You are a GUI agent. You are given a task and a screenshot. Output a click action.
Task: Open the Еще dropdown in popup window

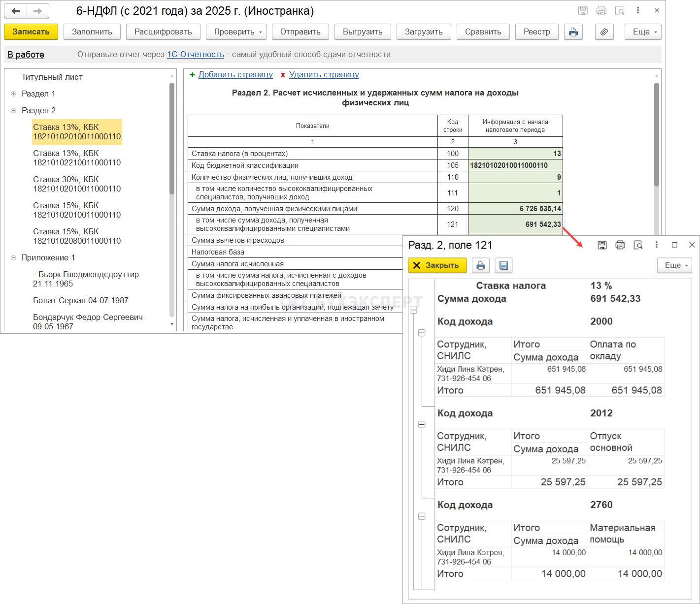coord(674,265)
